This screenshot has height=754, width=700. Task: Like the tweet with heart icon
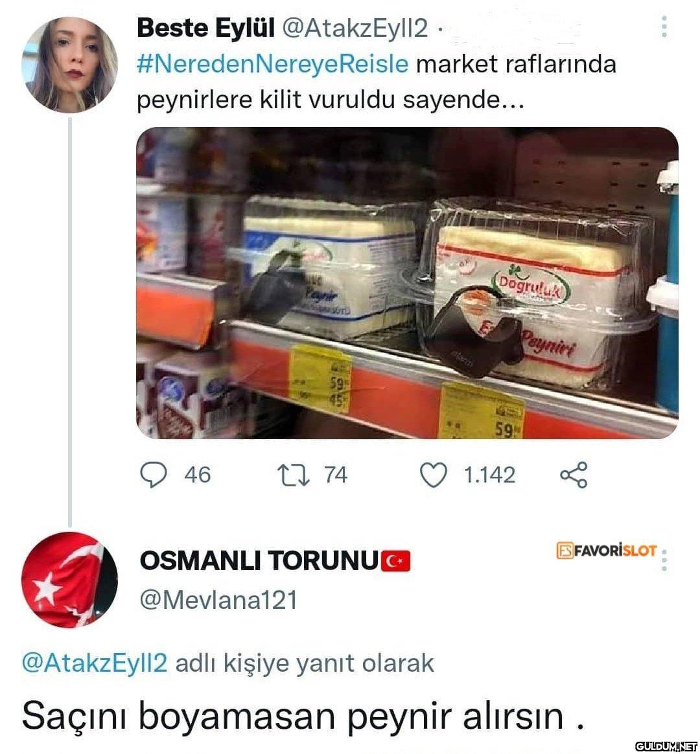[x=434, y=475]
